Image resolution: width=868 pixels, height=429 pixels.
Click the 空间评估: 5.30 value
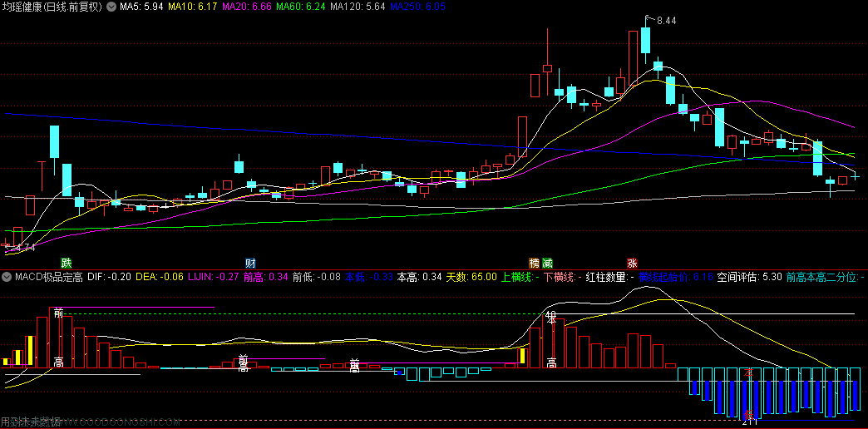click(x=750, y=276)
